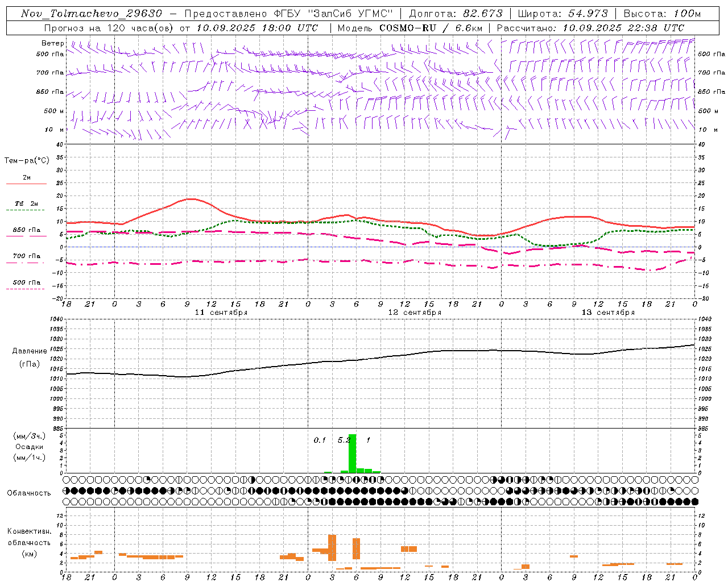Click the 12 сентября date label

point(415,313)
